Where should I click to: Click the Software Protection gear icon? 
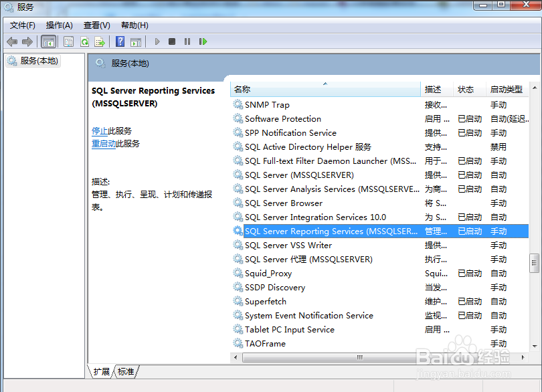[238, 118]
